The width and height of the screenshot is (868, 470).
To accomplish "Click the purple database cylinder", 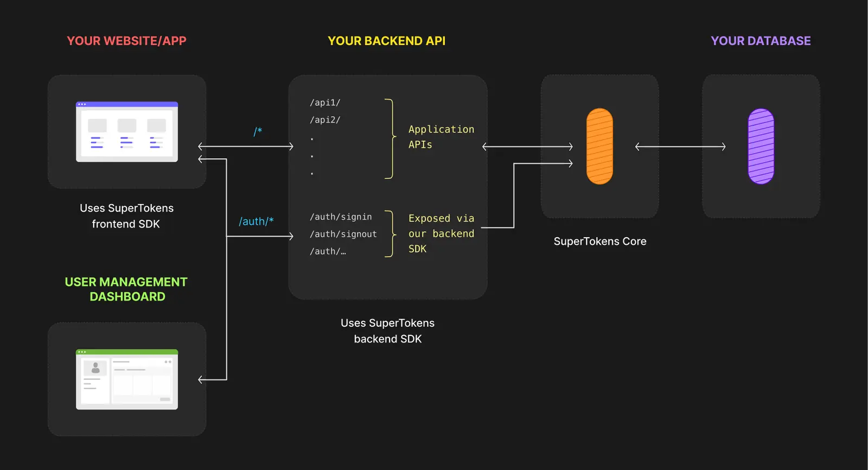I will click(x=761, y=146).
